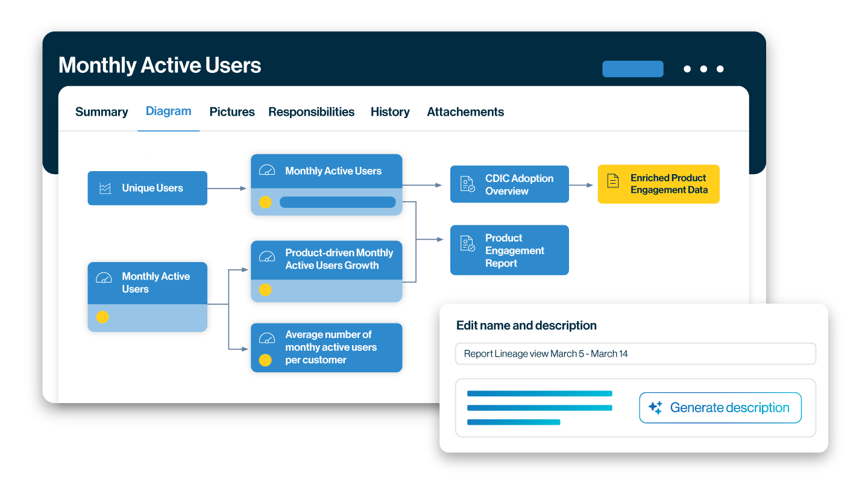Click gauge icon on Average number of monthy active users
Viewport: 868px width, 488px height.
267,338
